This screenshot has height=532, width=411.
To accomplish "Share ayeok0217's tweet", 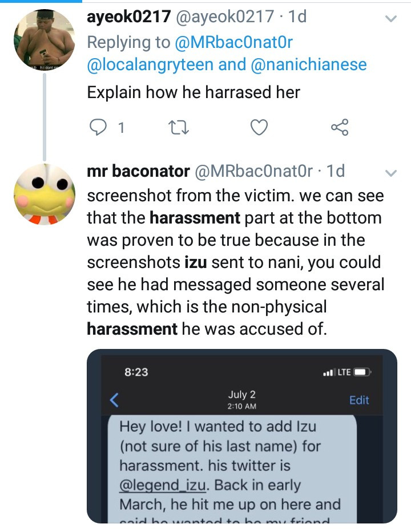I will 340,128.
